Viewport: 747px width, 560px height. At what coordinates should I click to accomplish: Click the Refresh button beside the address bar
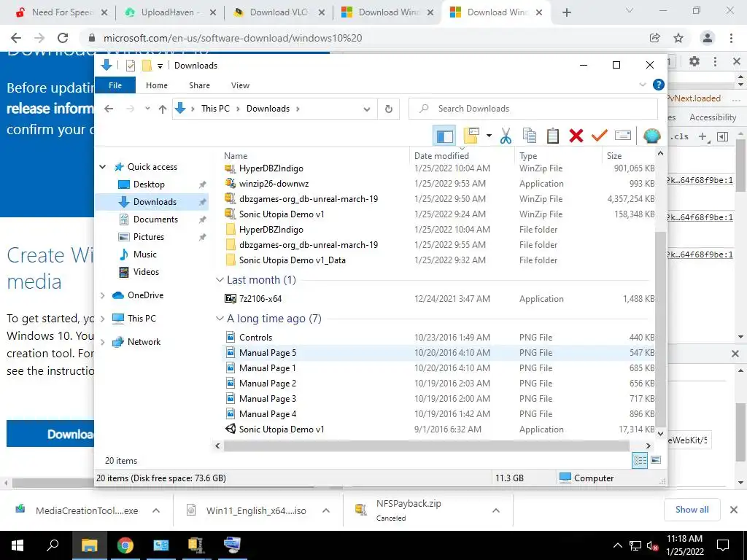click(x=389, y=109)
